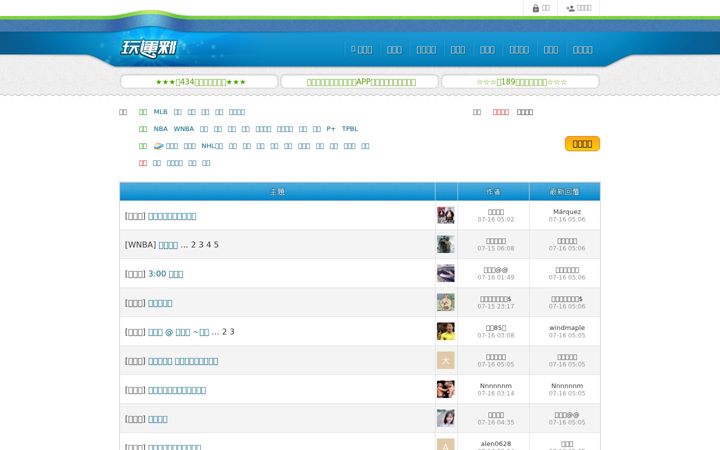720x450 pixels.
Task: Select the WNBA category link
Action: click(184, 129)
